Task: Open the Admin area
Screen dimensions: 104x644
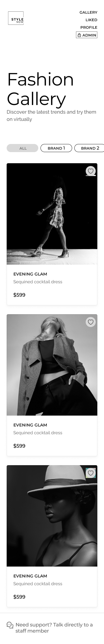Action: (87, 35)
